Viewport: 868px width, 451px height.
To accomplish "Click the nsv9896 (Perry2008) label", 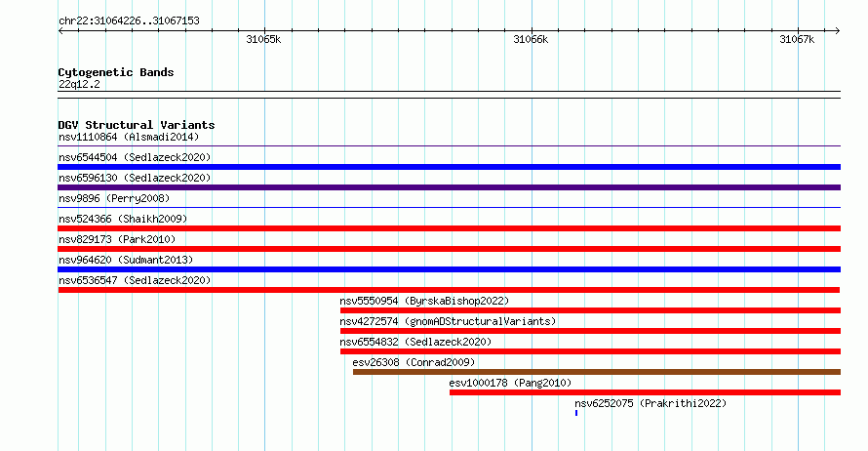I will tap(114, 198).
